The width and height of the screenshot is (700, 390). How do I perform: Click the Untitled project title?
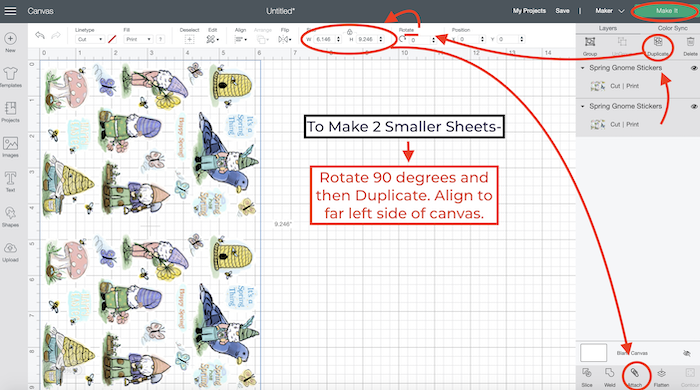click(280, 11)
